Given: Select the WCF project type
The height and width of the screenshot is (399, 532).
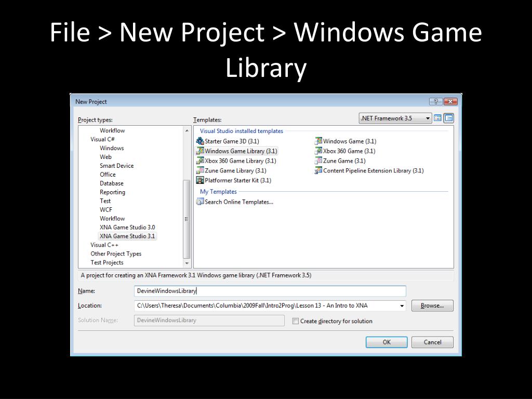Looking at the screenshot, I should coord(106,210).
